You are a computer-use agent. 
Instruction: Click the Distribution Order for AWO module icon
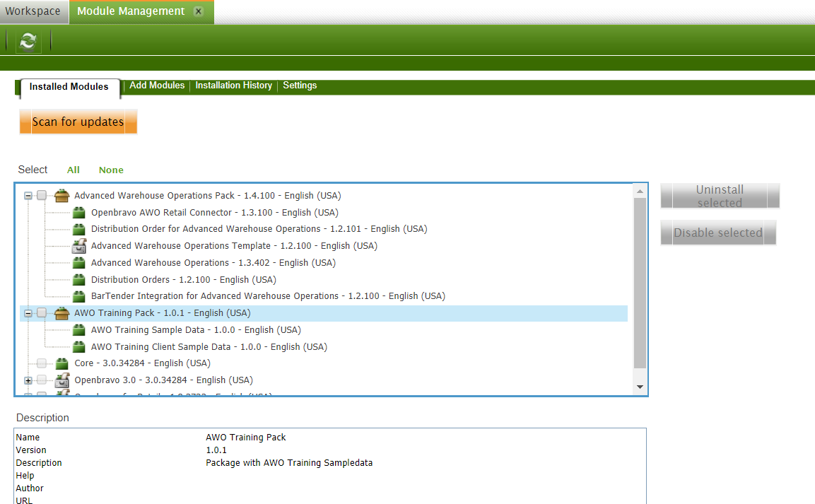click(79, 229)
